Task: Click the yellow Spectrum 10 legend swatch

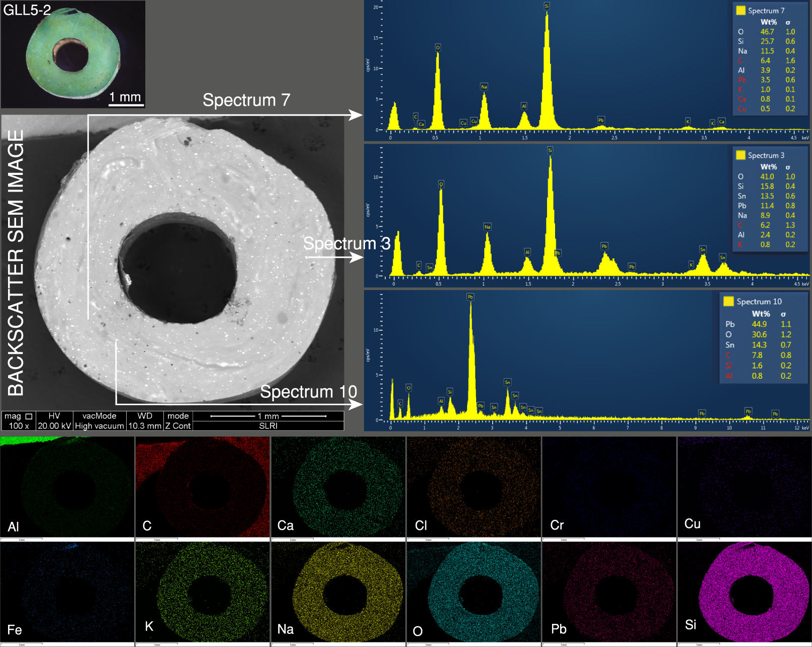Action: tap(729, 302)
